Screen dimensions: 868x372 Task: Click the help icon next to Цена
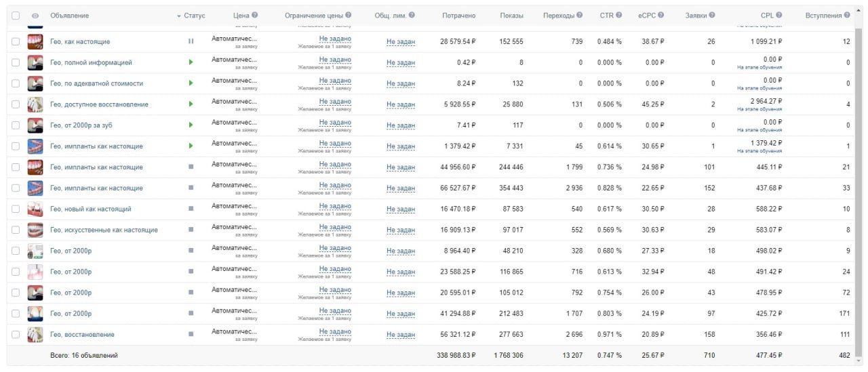pyautogui.click(x=255, y=15)
